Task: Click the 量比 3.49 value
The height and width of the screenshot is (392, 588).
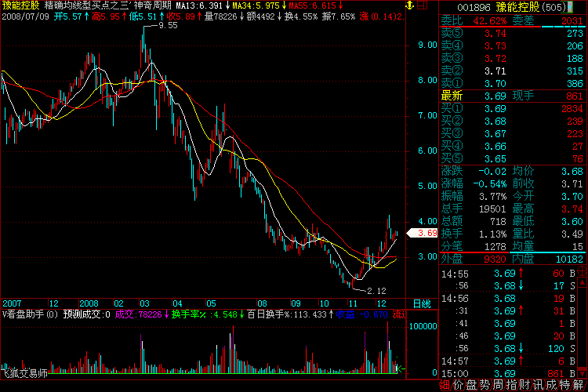Action: click(x=572, y=234)
